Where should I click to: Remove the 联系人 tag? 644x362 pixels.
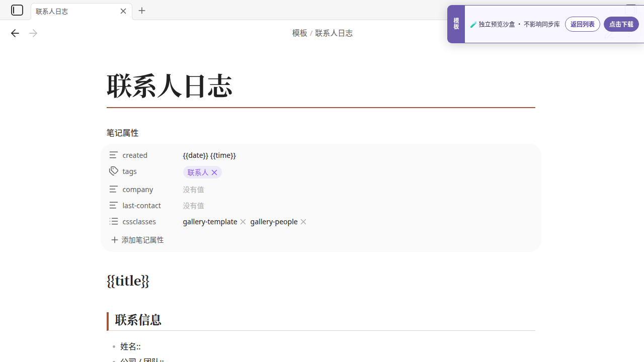[x=214, y=172]
